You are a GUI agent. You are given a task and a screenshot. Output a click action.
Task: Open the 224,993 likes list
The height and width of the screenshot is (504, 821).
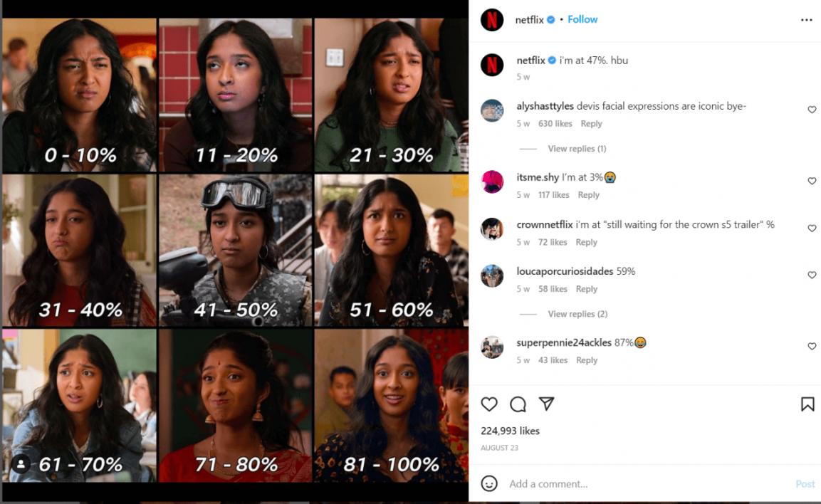click(510, 431)
